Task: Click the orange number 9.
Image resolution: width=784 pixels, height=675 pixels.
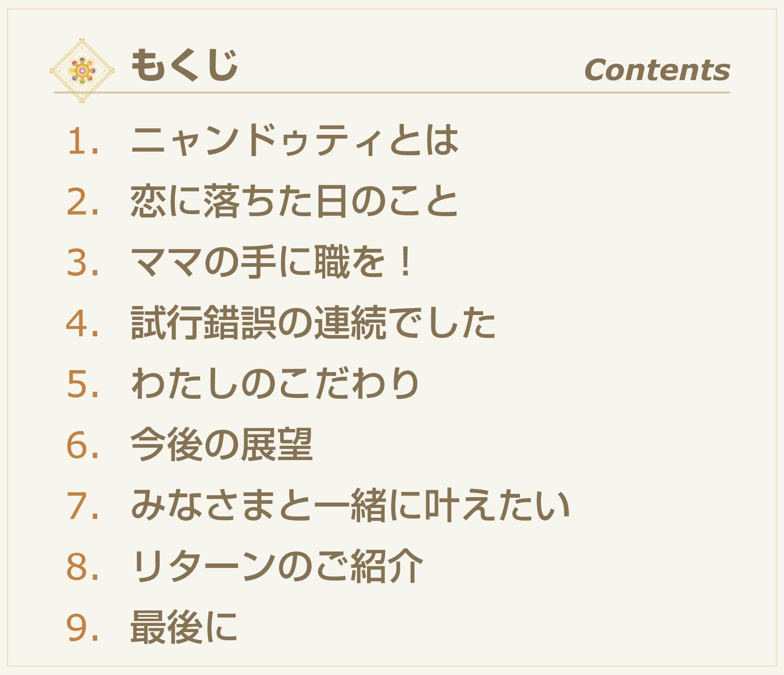Action: coord(82,628)
